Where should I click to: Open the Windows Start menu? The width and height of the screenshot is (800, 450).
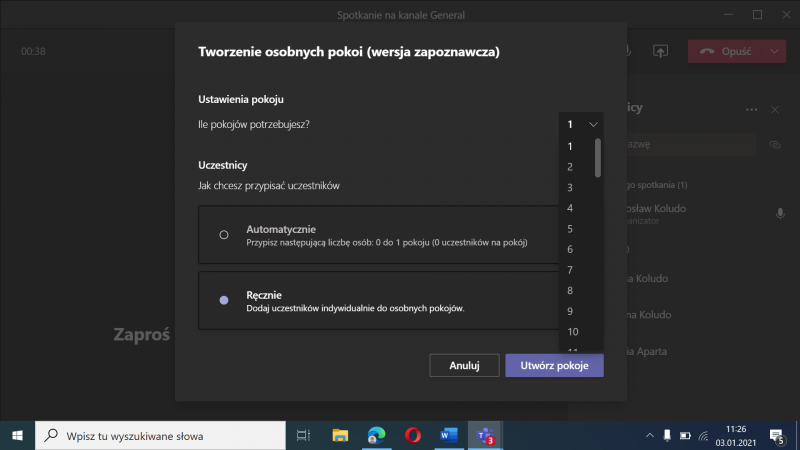(17, 436)
